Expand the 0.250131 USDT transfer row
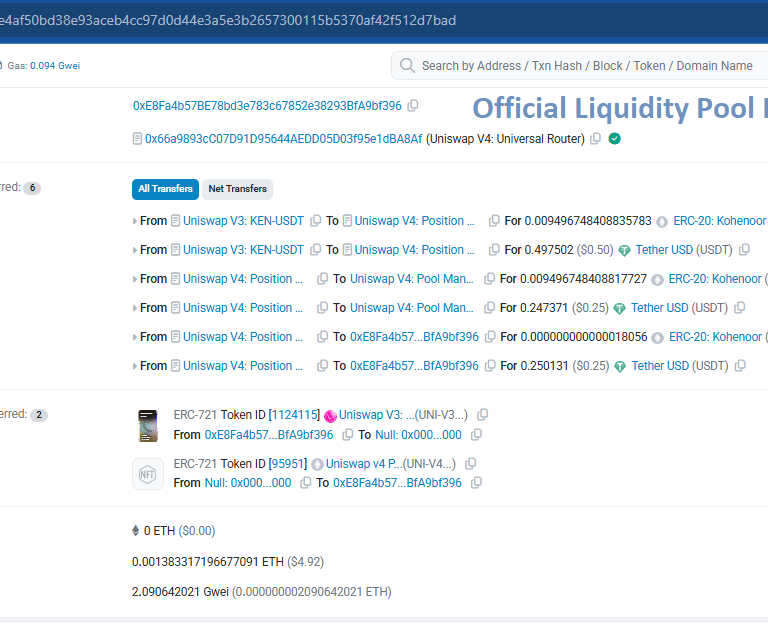The height and width of the screenshot is (627, 768). point(135,366)
